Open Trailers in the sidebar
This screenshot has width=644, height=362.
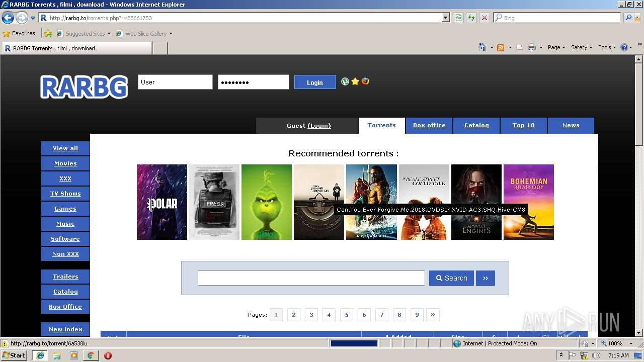click(x=65, y=277)
